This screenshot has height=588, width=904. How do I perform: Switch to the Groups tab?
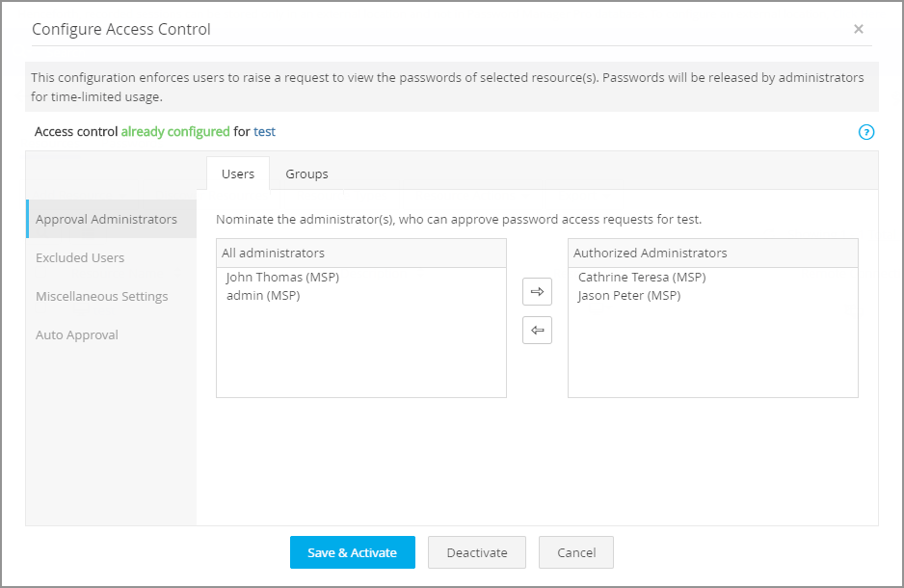tap(306, 174)
